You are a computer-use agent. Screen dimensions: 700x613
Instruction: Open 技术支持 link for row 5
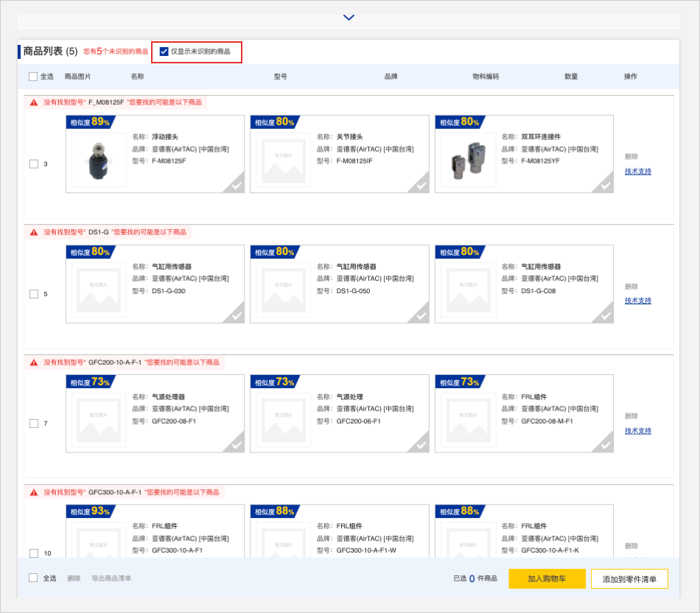click(x=637, y=301)
